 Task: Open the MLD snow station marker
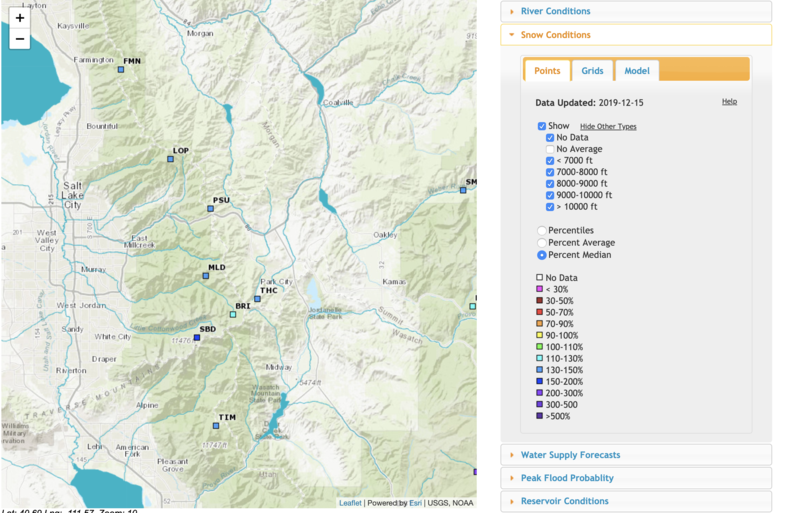206,276
